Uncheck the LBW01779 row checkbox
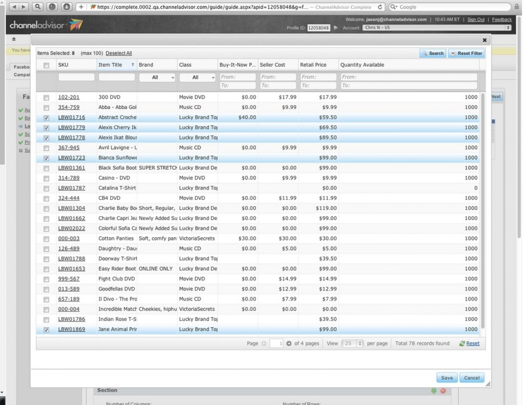This screenshot has width=532, height=405. tap(46, 128)
